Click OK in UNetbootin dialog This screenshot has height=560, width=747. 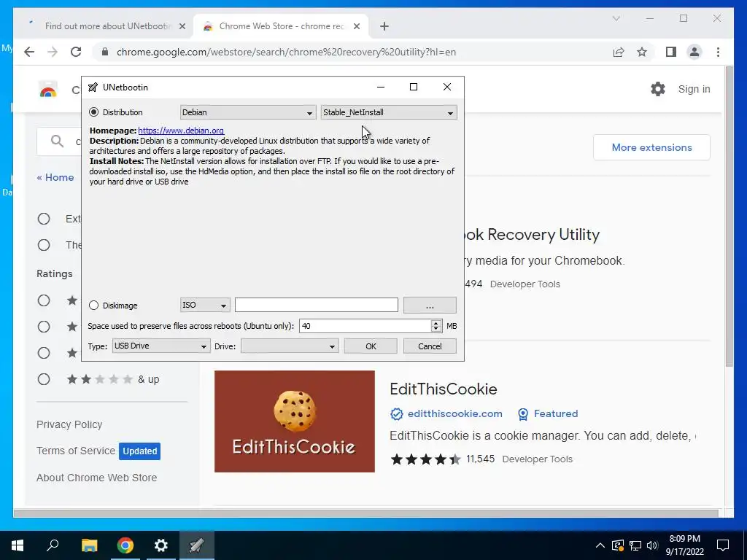(x=371, y=346)
